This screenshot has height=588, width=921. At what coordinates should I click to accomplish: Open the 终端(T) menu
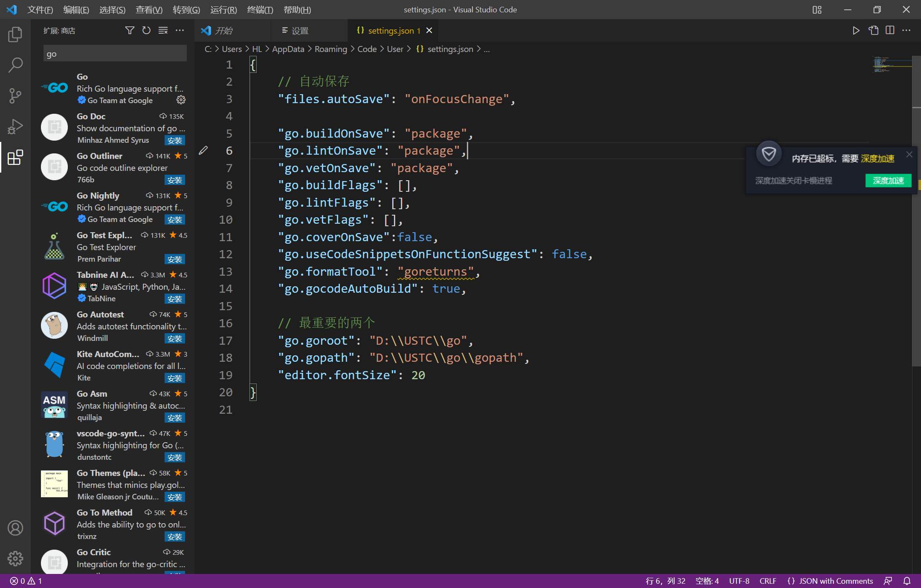[260, 10]
